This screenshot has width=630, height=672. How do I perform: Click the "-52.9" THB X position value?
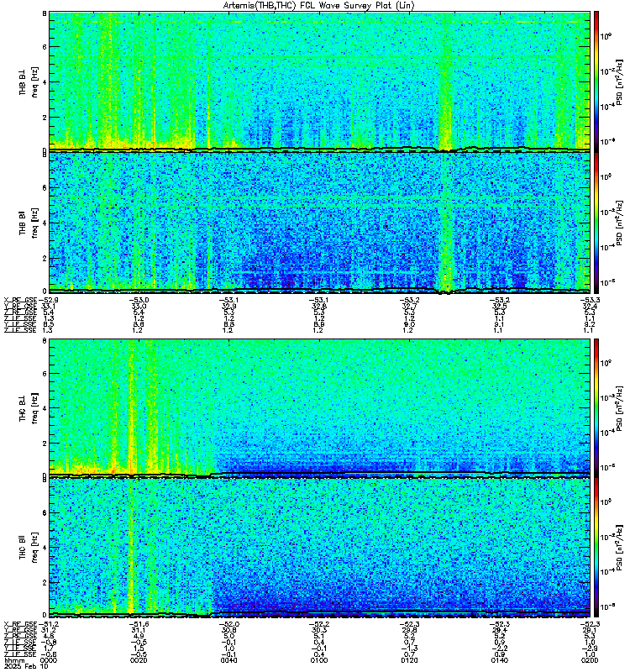click(x=49, y=300)
